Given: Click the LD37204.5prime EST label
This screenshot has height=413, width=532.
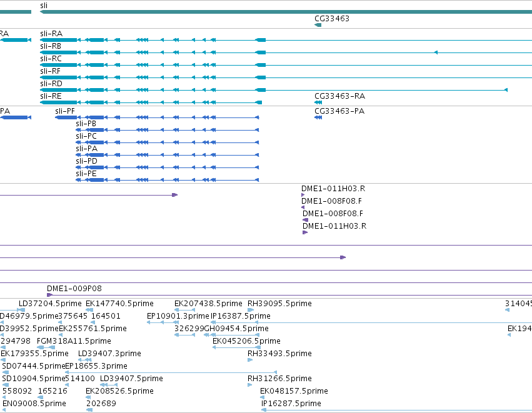Looking at the screenshot, I should tap(50, 304).
